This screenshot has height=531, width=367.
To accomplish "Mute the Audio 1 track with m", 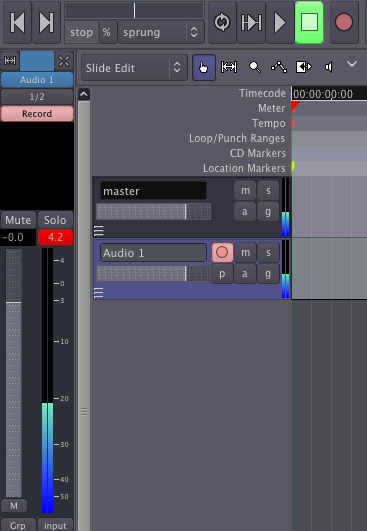I will [245, 252].
